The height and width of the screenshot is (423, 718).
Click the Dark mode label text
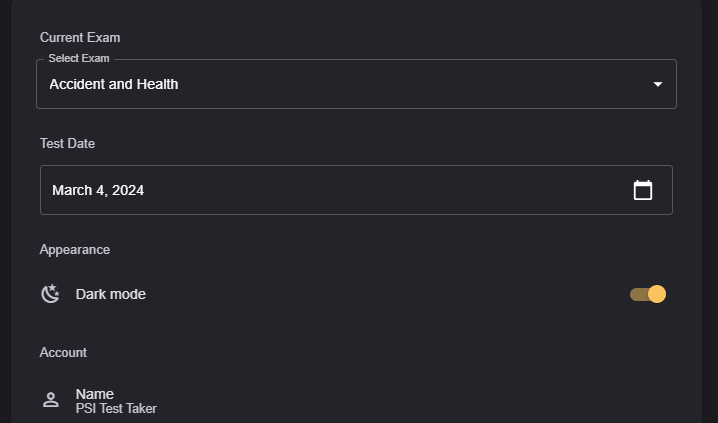[110, 294]
